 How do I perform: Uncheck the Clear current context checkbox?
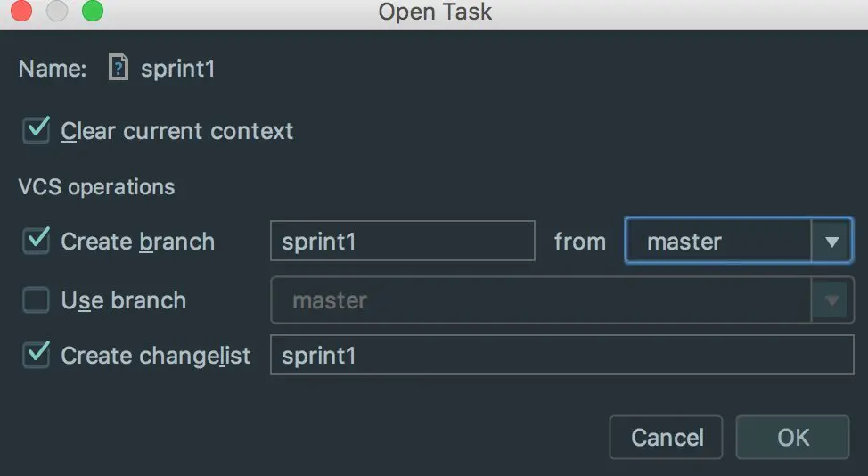(37, 130)
